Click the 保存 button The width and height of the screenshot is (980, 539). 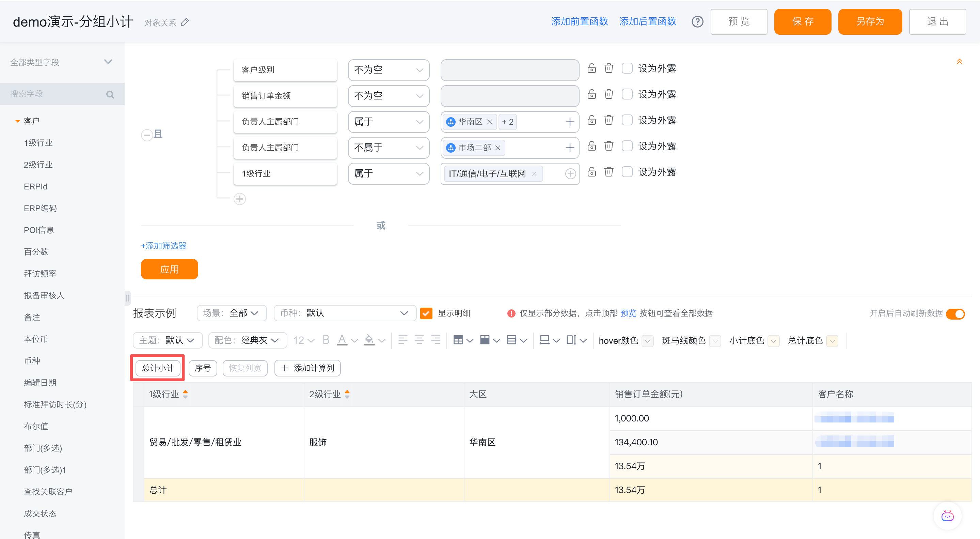(x=802, y=22)
